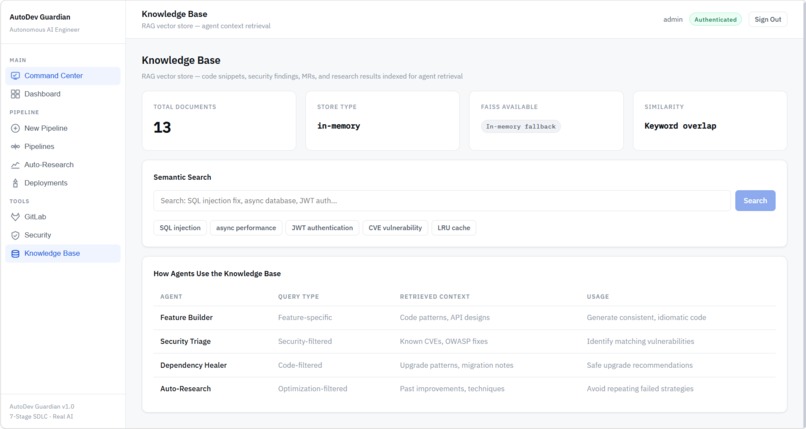Image resolution: width=806 pixels, height=429 pixels.
Task: Open Security tools page
Action: click(x=63, y=235)
